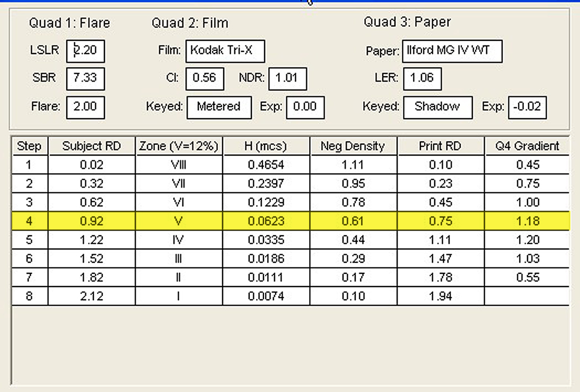The width and height of the screenshot is (580, 392).
Task: Select the highlighted Step 4 row
Action: tap(291, 221)
